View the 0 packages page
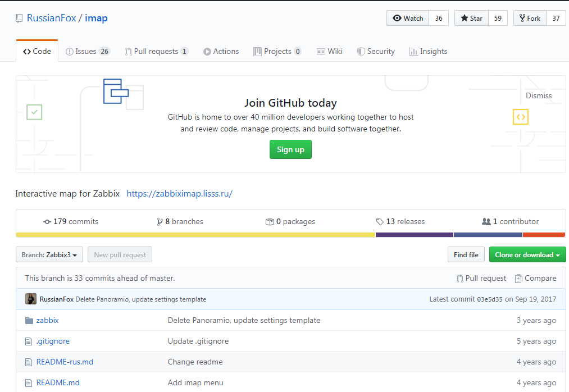The height and width of the screenshot is (392, 569). point(290,221)
